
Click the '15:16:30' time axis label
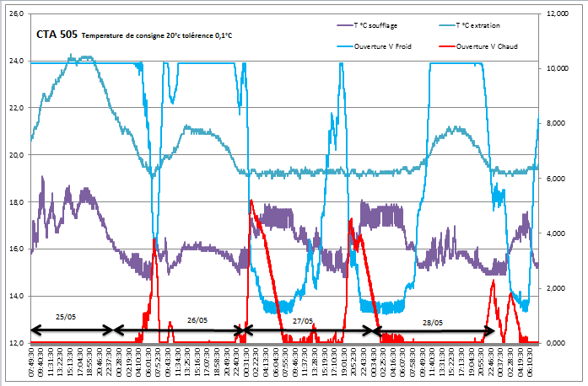click(x=197, y=362)
